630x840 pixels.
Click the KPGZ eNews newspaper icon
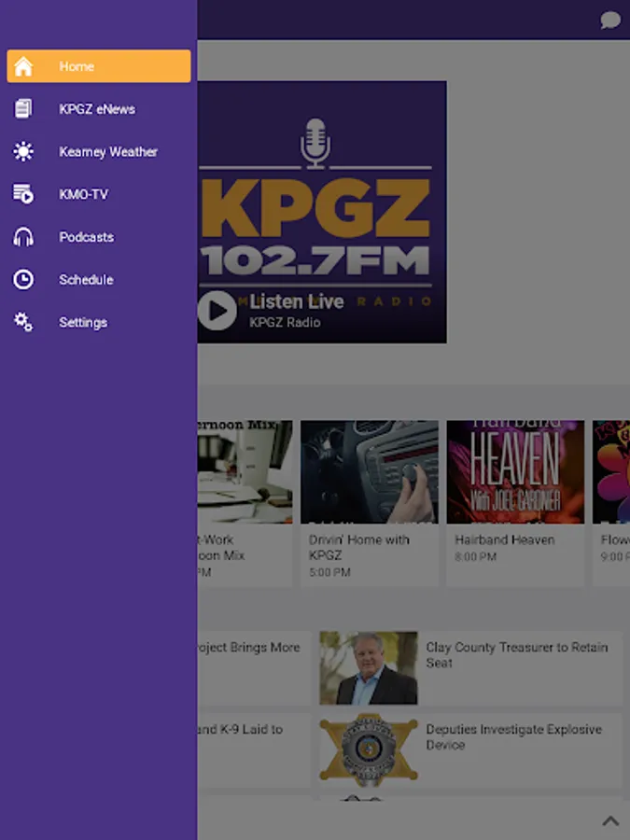(x=23, y=109)
